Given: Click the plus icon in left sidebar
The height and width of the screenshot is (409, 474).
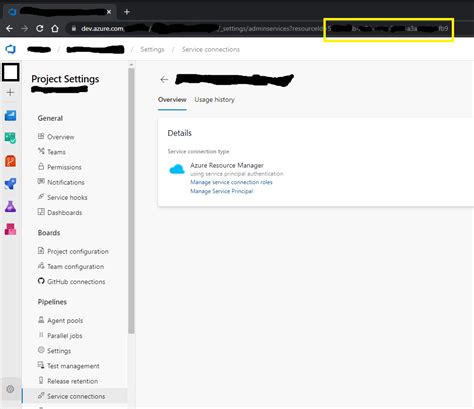Looking at the screenshot, I should pos(10,92).
